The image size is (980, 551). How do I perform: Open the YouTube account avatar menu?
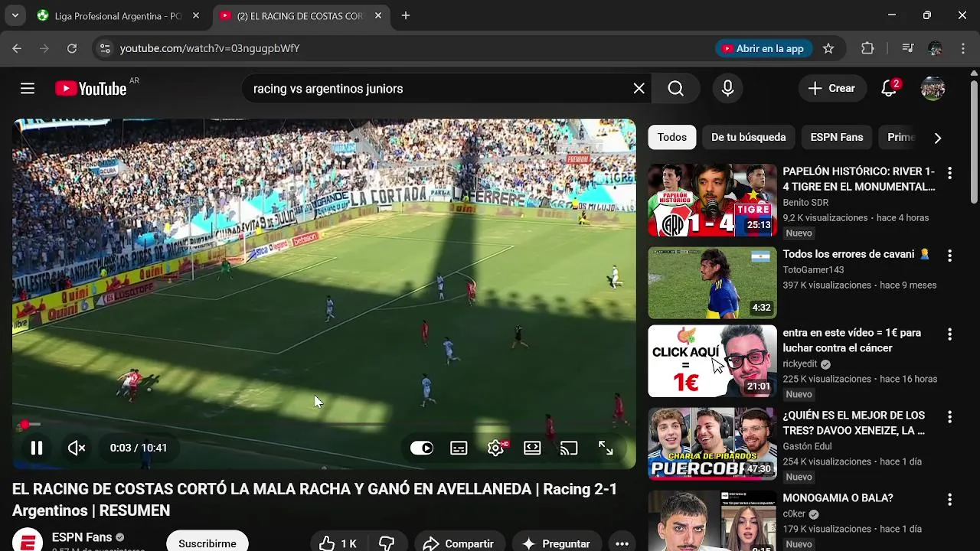click(933, 89)
